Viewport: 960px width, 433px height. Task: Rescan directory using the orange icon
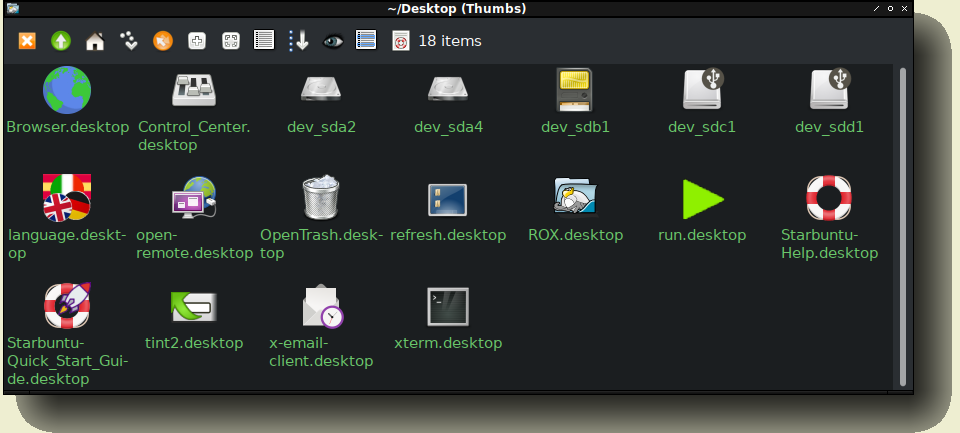click(x=163, y=41)
